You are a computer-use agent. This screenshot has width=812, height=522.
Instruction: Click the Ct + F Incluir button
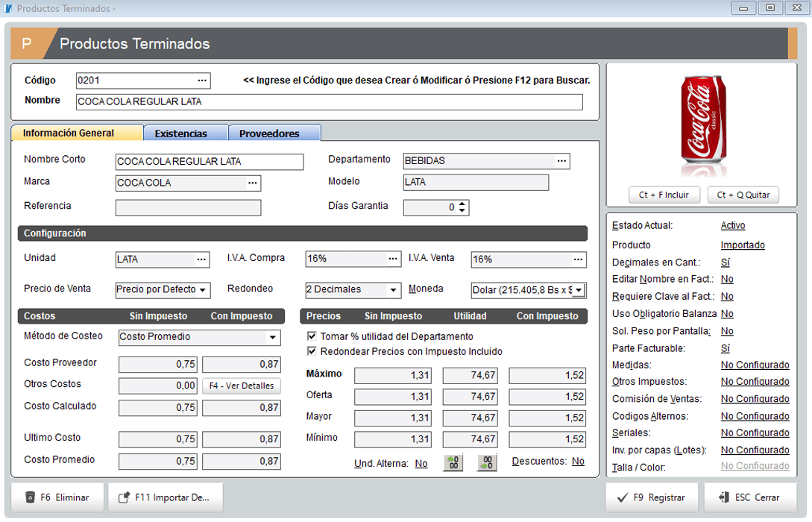pos(664,195)
